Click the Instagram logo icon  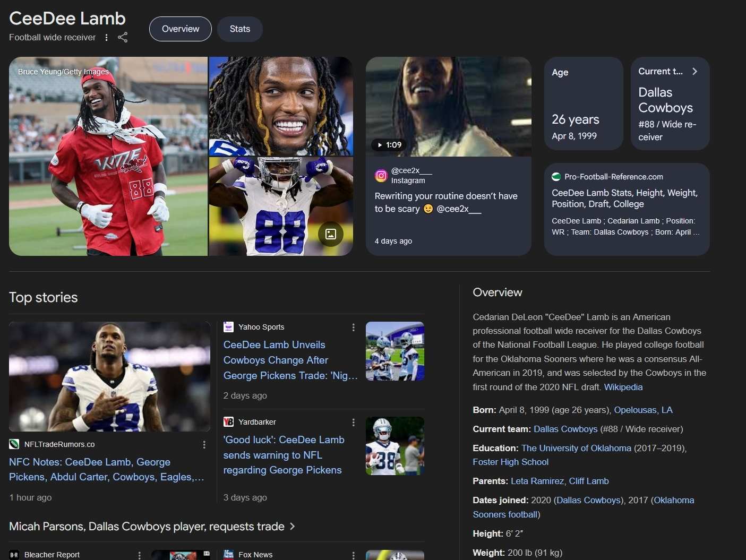(x=381, y=176)
